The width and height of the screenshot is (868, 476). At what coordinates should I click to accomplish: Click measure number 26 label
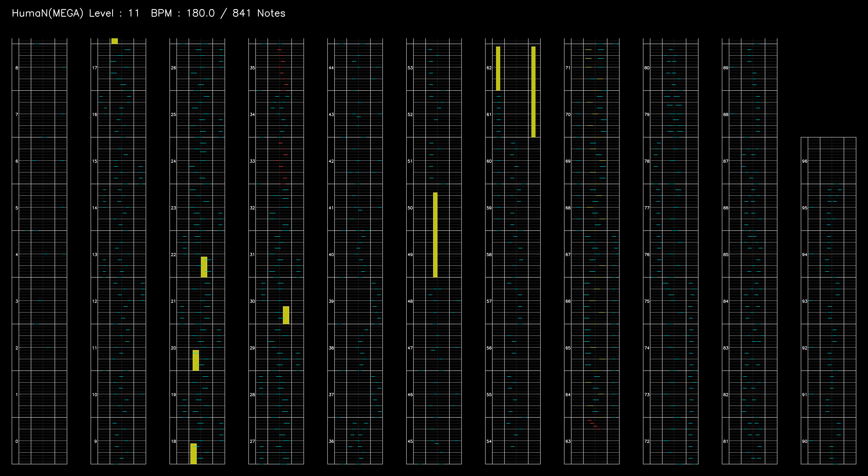click(x=174, y=68)
